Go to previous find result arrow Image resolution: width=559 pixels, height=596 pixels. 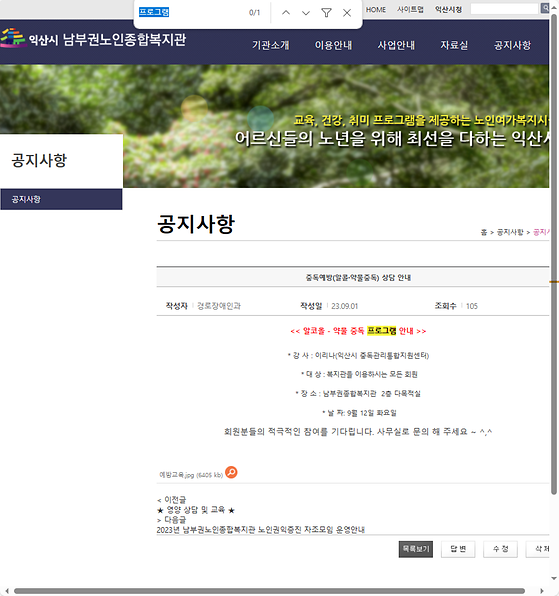[286, 13]
